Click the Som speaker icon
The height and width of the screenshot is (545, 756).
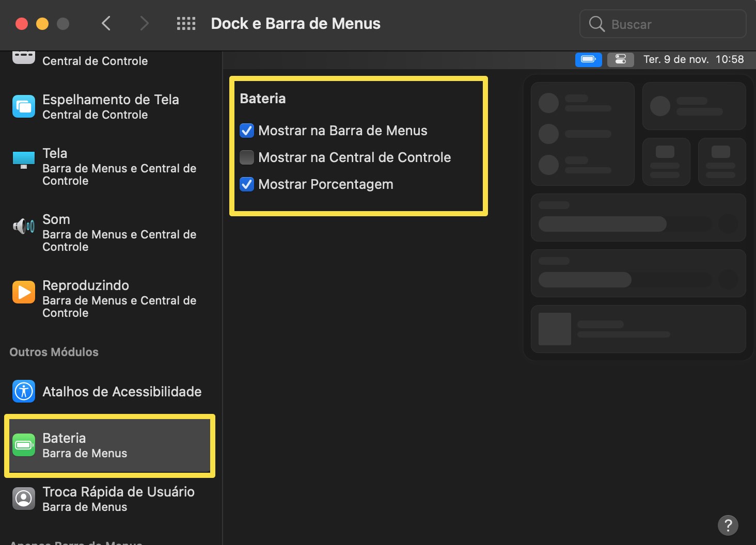pos(24,226)
